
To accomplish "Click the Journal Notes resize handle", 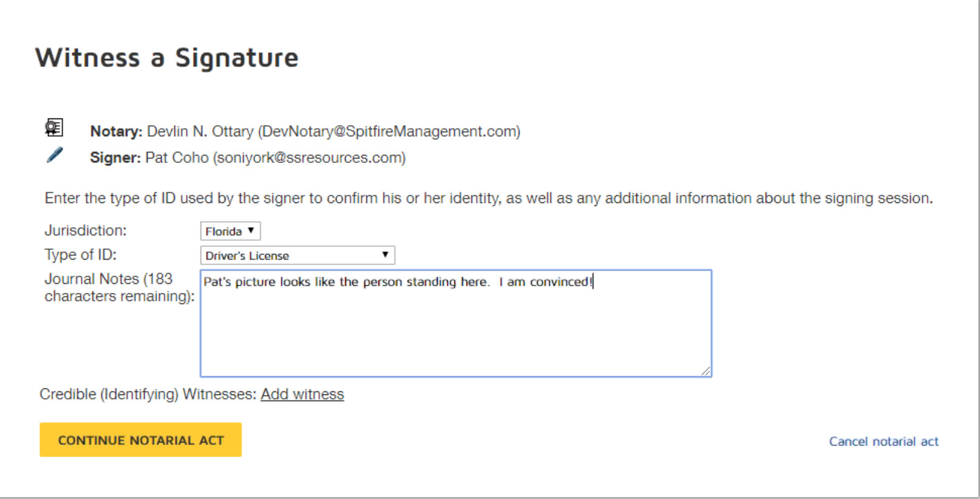I will click(705, 371).
